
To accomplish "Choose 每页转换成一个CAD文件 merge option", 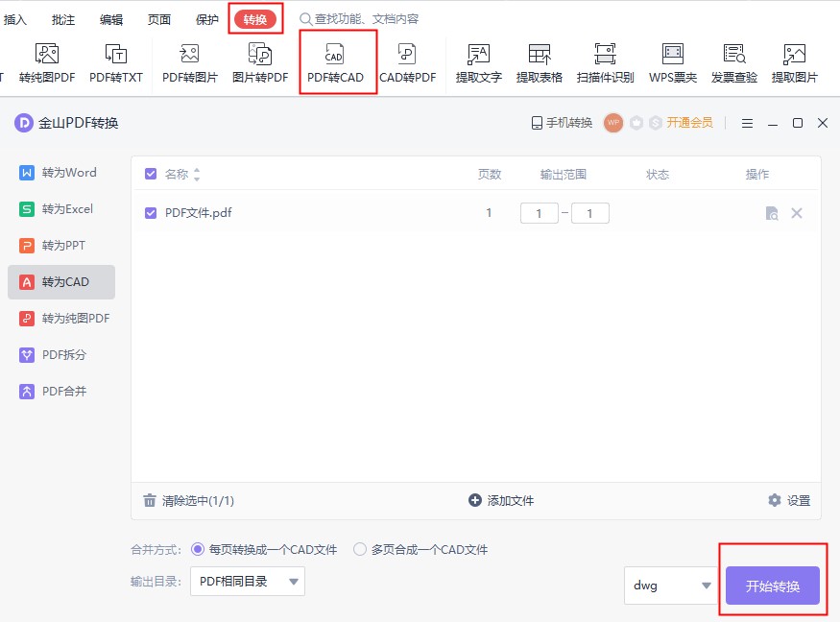I will point(199,550).
